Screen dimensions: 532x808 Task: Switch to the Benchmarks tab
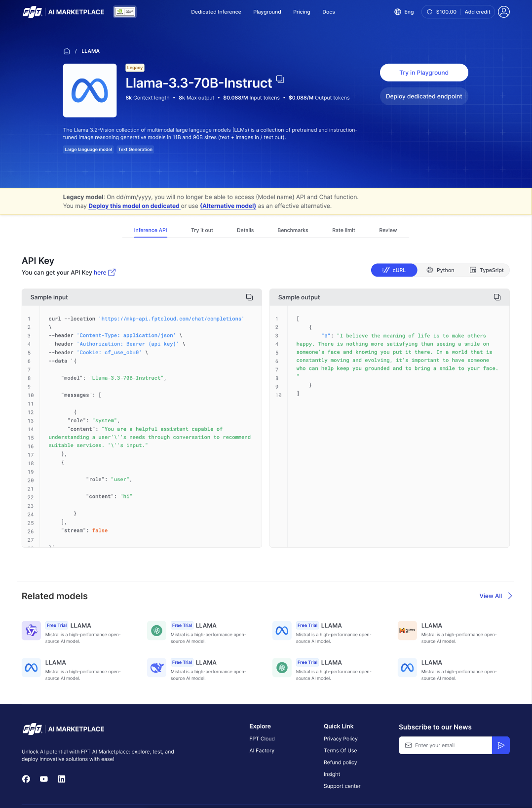[293, 230]
